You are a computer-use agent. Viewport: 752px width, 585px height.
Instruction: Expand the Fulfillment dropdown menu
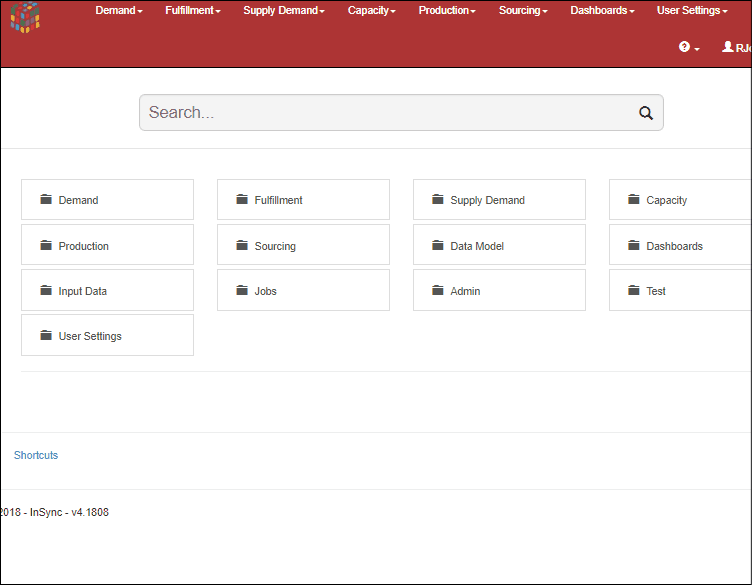coord(192,10)
